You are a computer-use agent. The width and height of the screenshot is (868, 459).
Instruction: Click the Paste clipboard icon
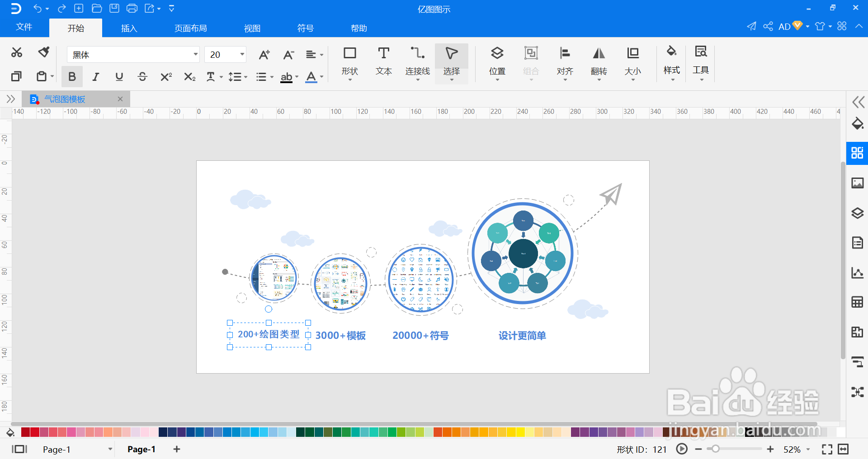[x=42, y=76]
